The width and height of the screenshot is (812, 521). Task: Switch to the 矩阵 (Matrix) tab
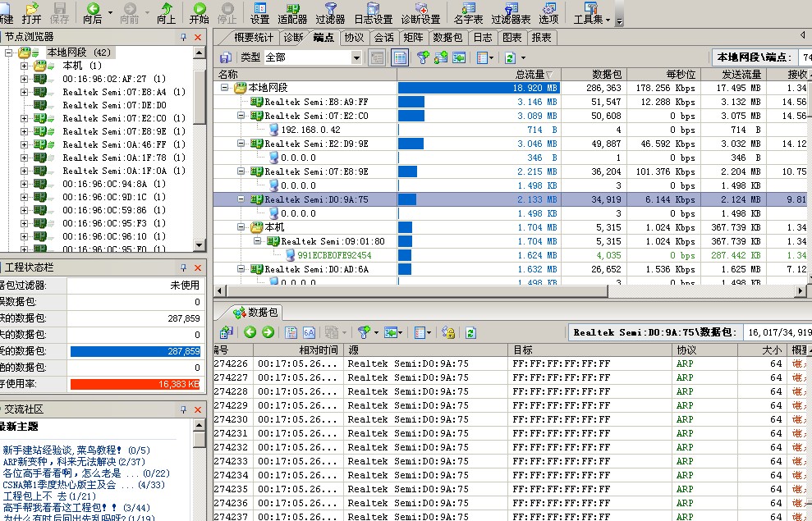point(413,37)
